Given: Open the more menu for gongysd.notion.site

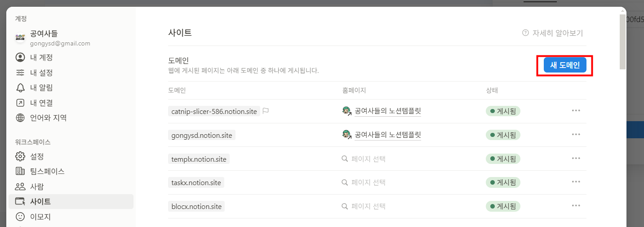Looking at the screenshot, I should [576, 135].
